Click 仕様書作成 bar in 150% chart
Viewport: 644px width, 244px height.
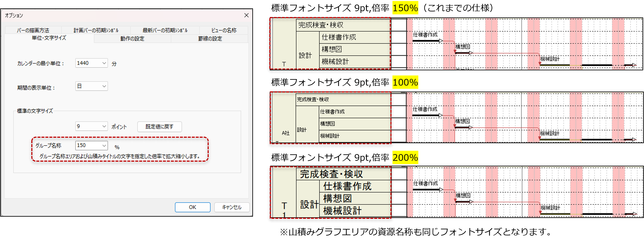point(426,41)
